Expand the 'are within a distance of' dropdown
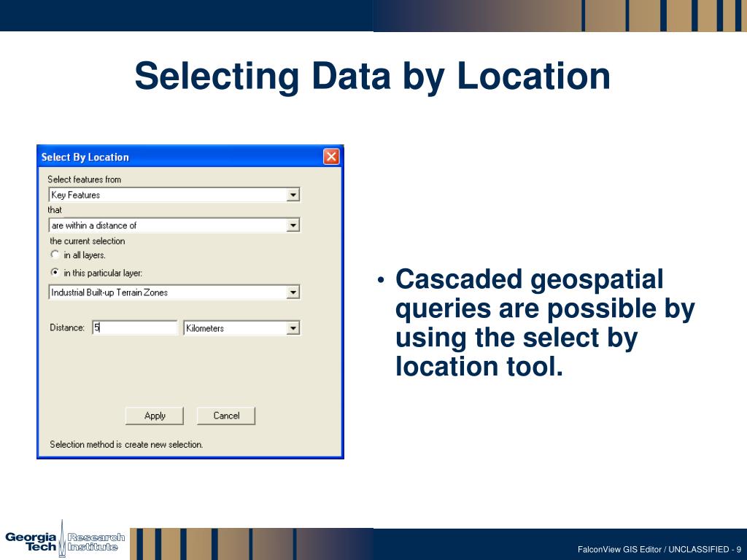Screen dimensions: 747x560 point(293,225)
